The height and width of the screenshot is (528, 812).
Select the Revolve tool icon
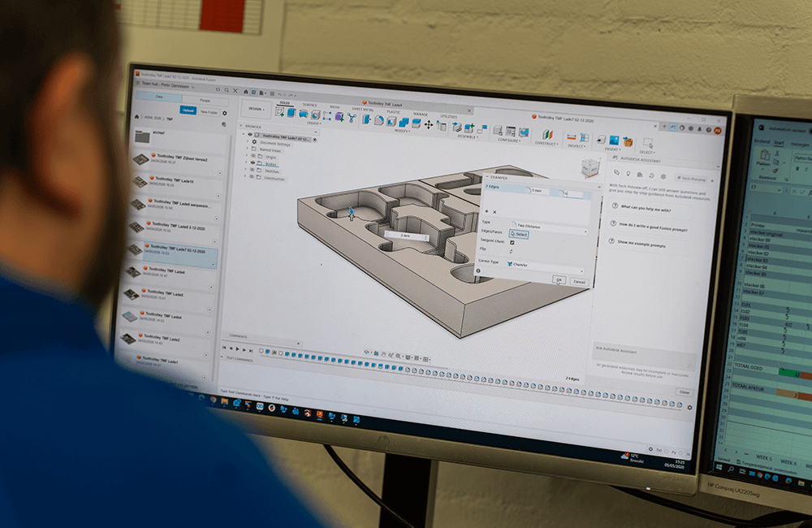[x=304, y=114]
